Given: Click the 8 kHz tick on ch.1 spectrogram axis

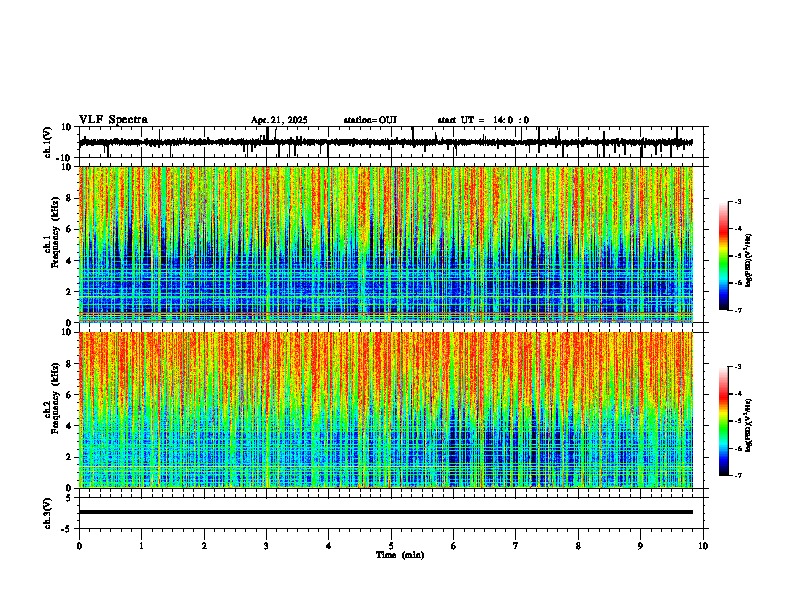Looking at the screenshot, I should 70,198.
